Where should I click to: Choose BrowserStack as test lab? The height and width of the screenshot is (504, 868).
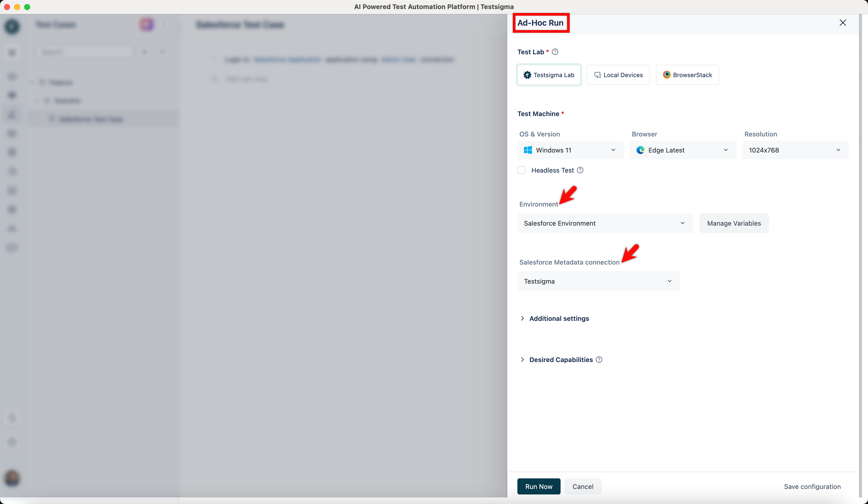687,75
